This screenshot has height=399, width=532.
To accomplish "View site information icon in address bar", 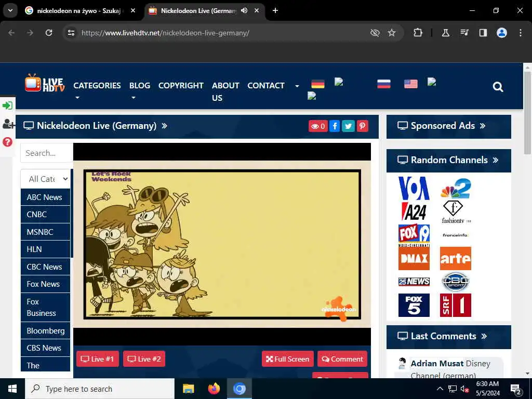I will pos(71,33).
